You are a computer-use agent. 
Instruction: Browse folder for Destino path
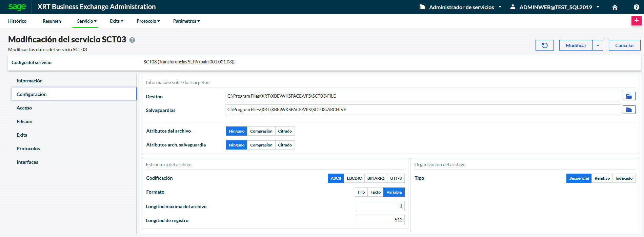tap(629, 96)
